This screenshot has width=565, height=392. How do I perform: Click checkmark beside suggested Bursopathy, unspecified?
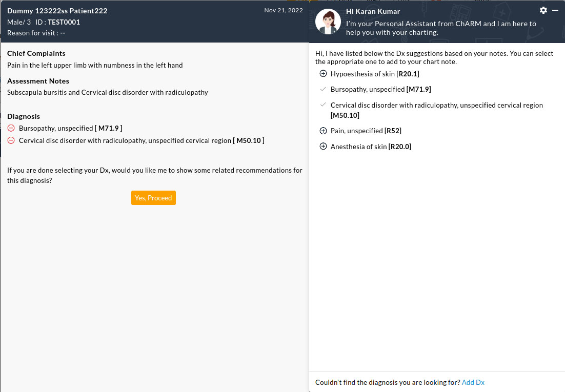tap(323, 89)
